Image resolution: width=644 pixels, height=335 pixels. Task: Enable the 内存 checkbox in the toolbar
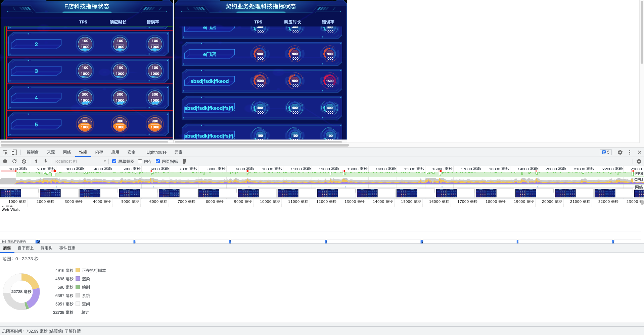[140, 161]
